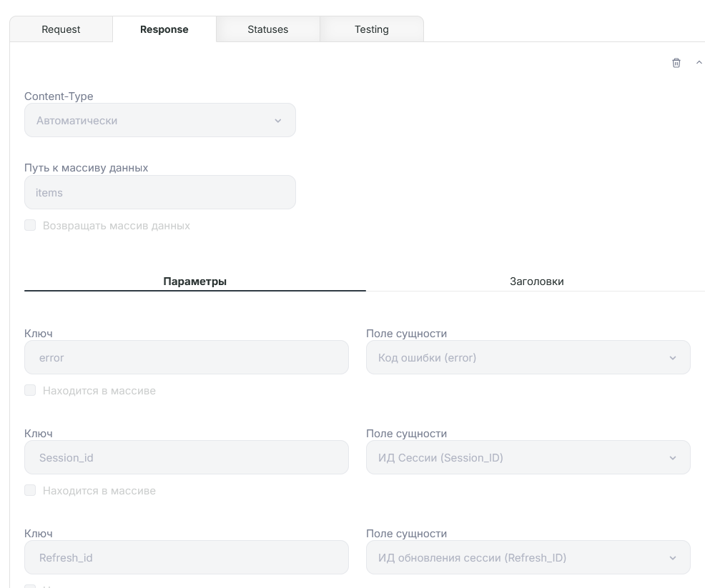The width and height of the screenshot is (705, 588).
Task: Click the items data path input field
Action: [x=160, y=192]
